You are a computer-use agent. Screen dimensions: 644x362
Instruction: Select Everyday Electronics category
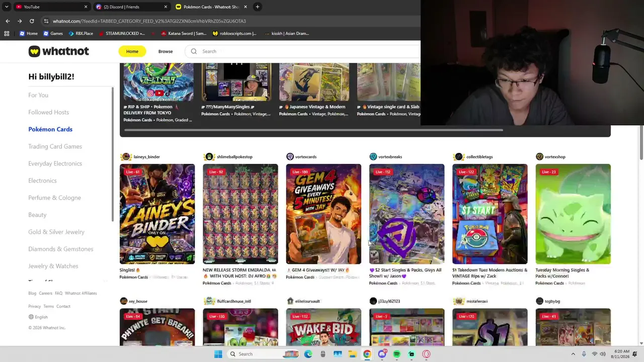55,163
